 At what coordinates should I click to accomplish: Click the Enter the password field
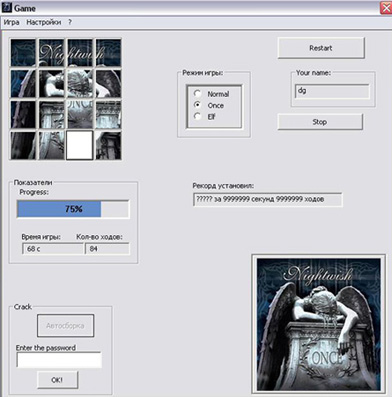pos(59,360)
